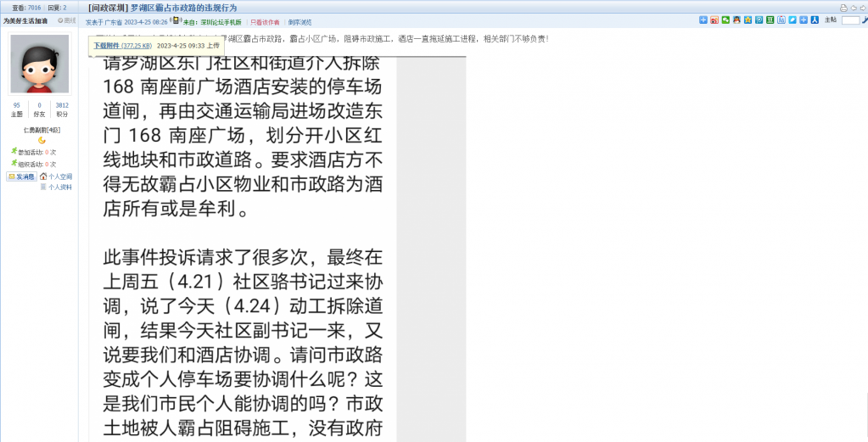The image size is (868, 442).
Task: Share to Qzone star icon
Action: (x=748, y=20)
